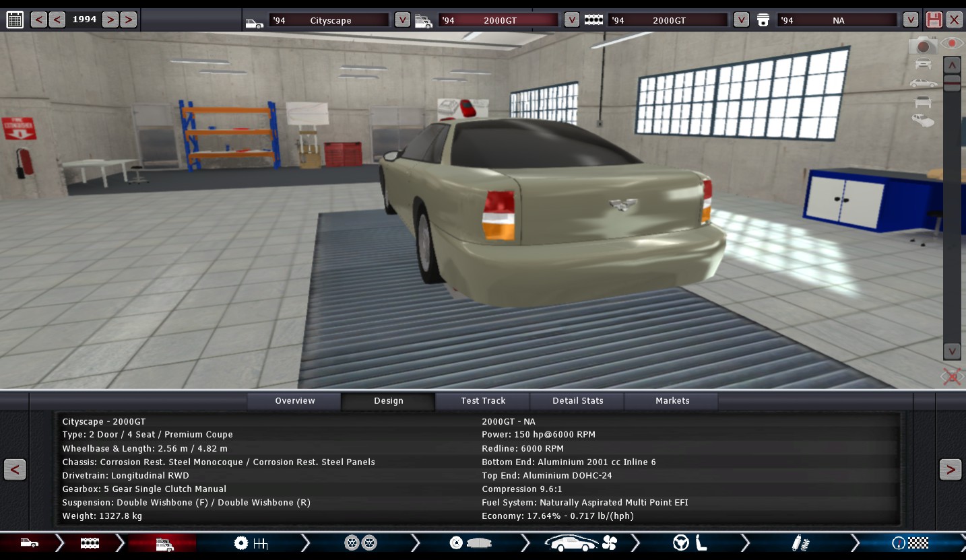Switch to the angled perspective car view icon
The width and height of the screenshot is (966, 560).
[x=923, y=120]
